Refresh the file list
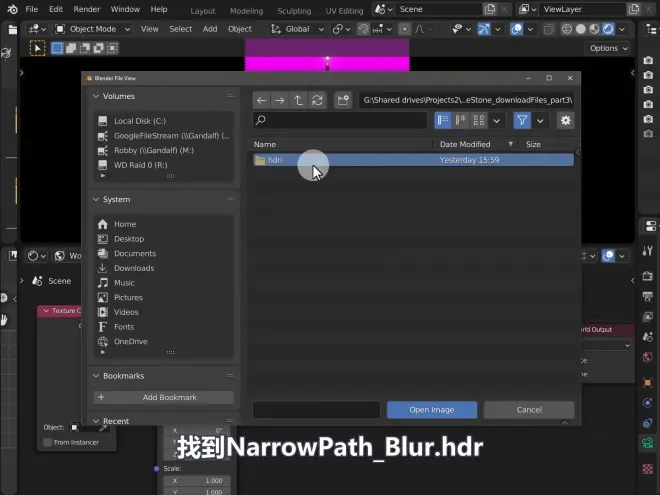660x495 pixels. point(317,100)
